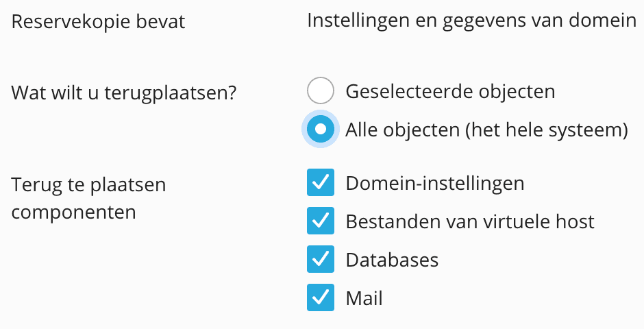Click the 'Databases' label text
The height and width of the screenshot is (329, 644).
[392, 260]
